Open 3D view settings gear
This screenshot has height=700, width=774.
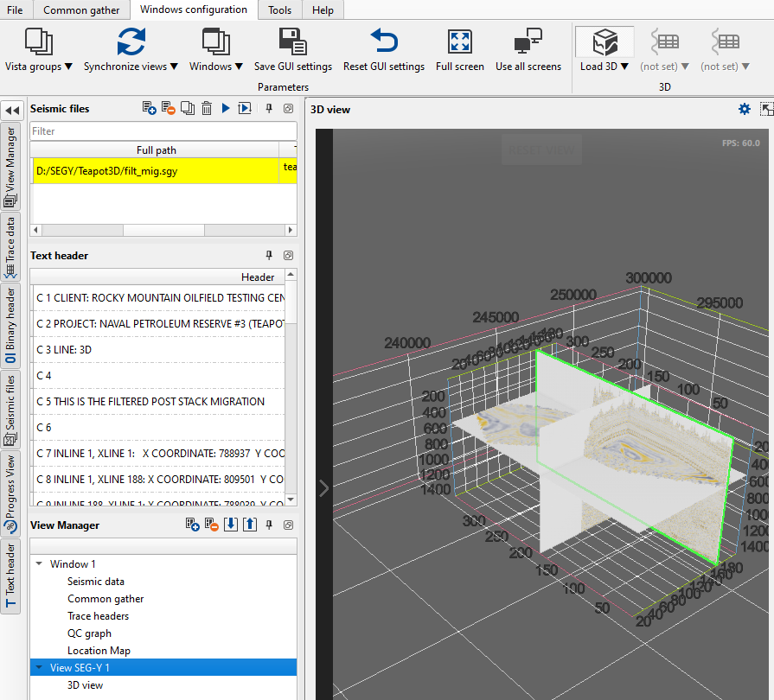click(x=744, y=109)
